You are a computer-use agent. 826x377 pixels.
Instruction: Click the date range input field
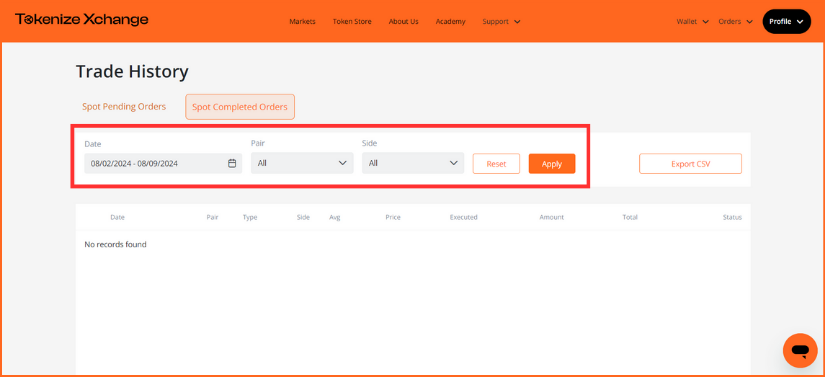163,163
